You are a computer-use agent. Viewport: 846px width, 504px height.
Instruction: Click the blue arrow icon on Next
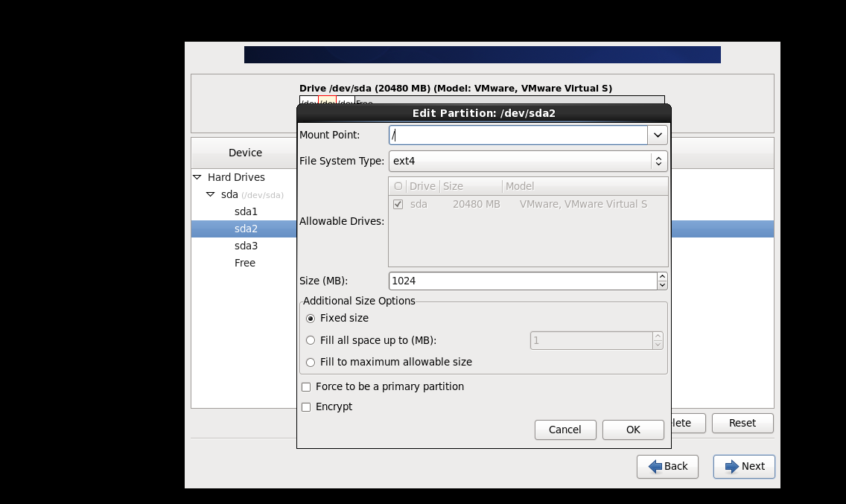pos(731,467)
